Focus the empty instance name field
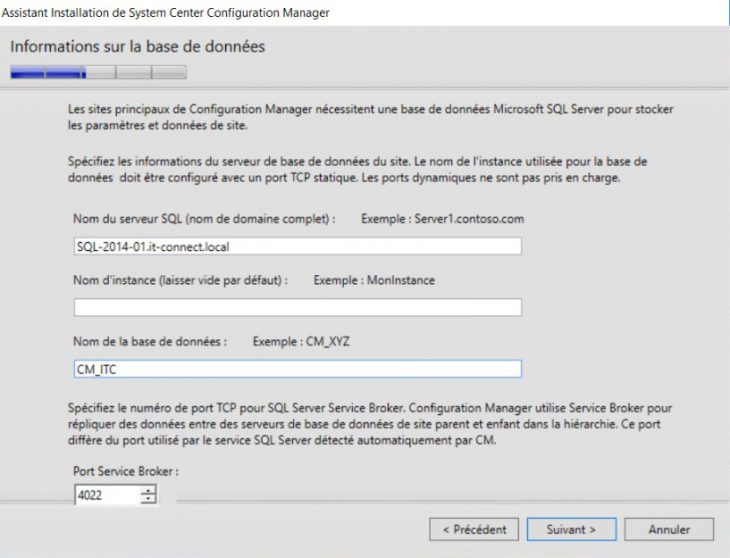 tap(297, 307)
